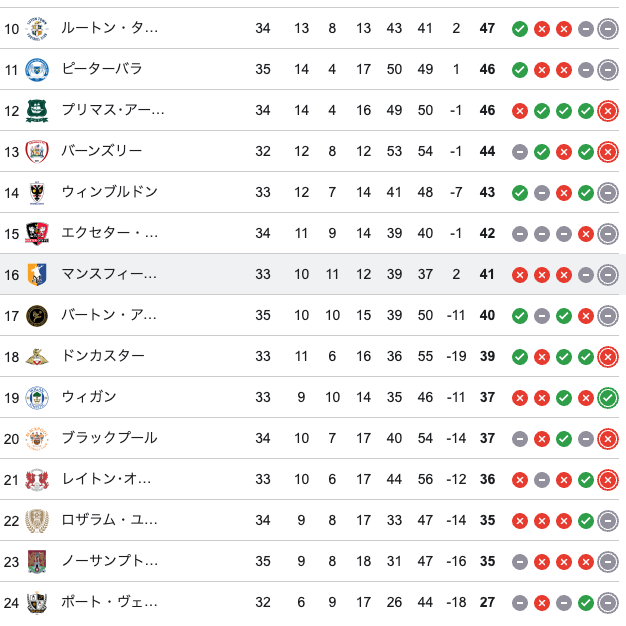The image size is (626, 626).
Task: Click the Peterborough club crest icon
Action: tap(37, 69)
